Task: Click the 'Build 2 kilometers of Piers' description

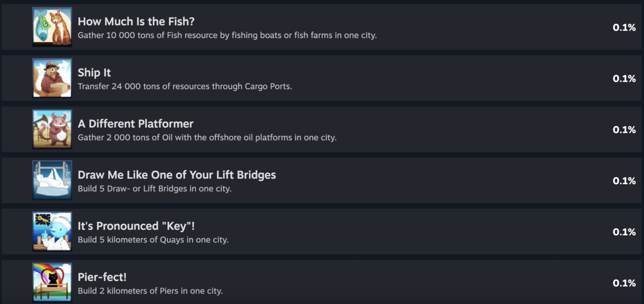Action: tap(150, 291)
